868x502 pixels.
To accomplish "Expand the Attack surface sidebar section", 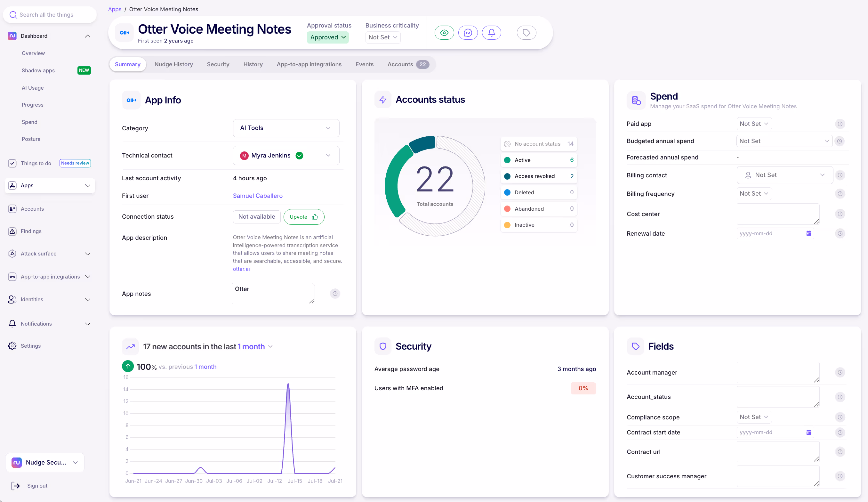I will [x=87, y=254].
